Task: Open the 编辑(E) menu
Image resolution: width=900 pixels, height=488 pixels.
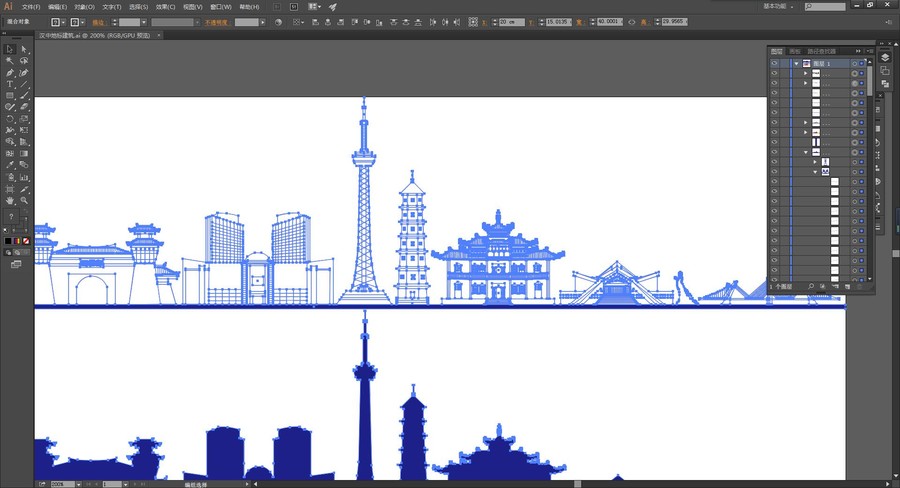Action: [x=57, y=7]
